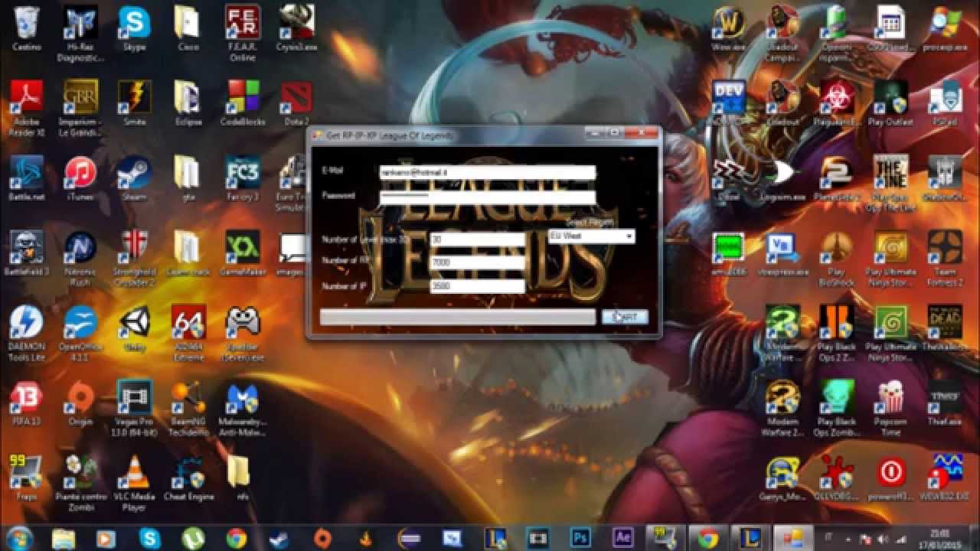
Task: Click the Password input field
Action: tap(488, 197)
